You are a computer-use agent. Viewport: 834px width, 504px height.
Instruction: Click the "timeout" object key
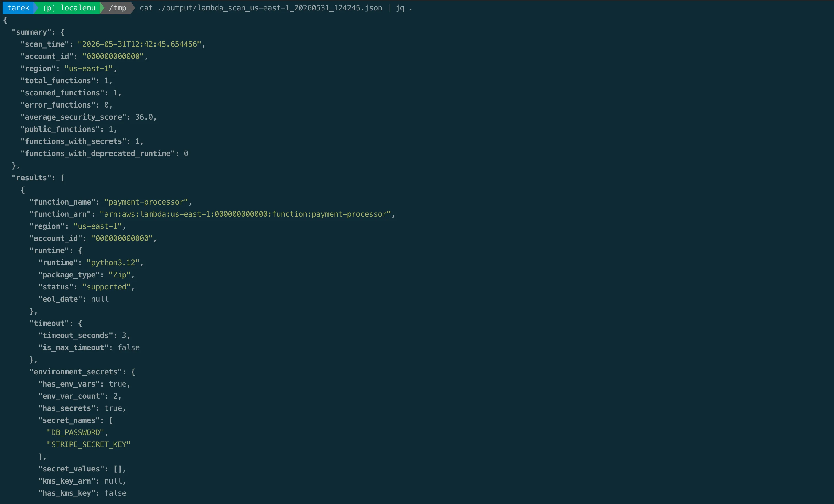[49, 323]
